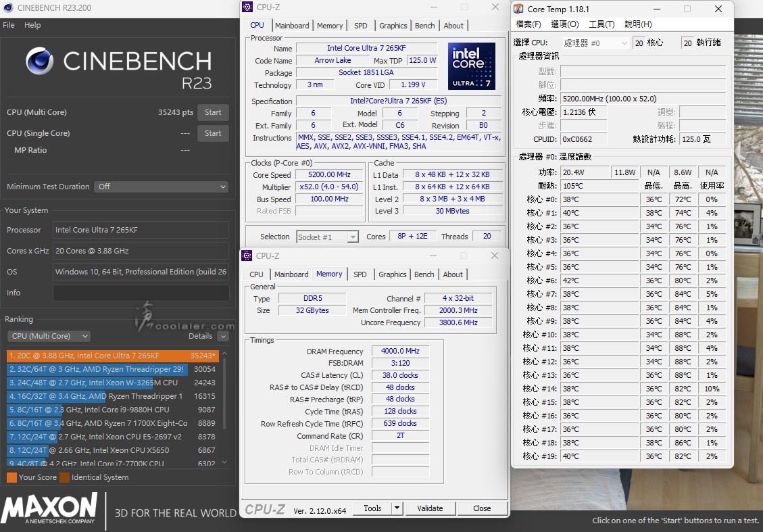Select ranking row Intel Xeon CPU X5650
Image resolution: width=763 pixels, height=532 pixels.
click(x=113, y=451)
